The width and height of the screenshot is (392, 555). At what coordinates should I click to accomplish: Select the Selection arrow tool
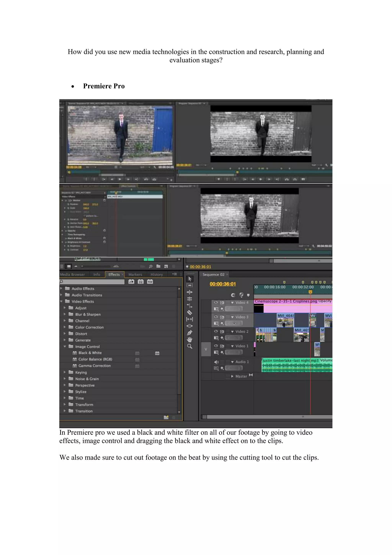190,279
